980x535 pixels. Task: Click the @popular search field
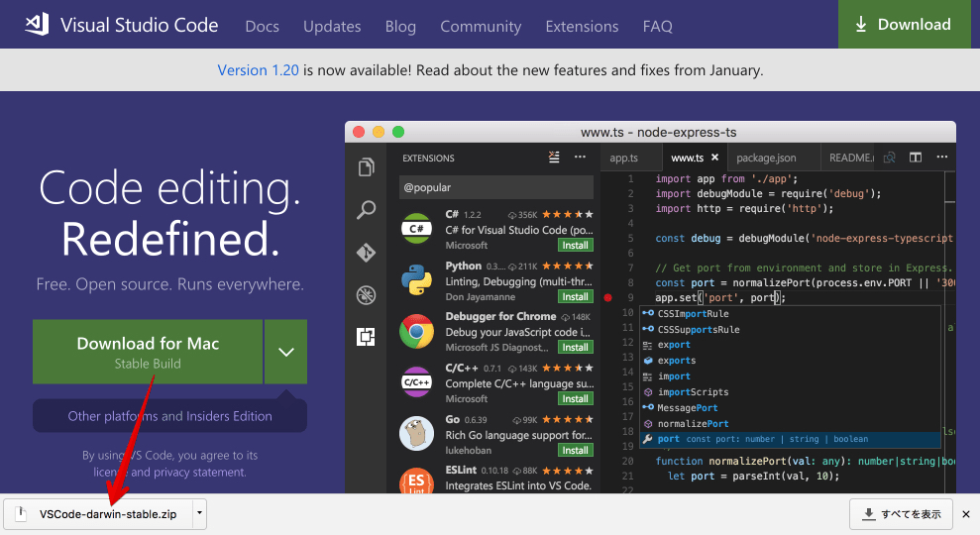[x=495, y=187]
